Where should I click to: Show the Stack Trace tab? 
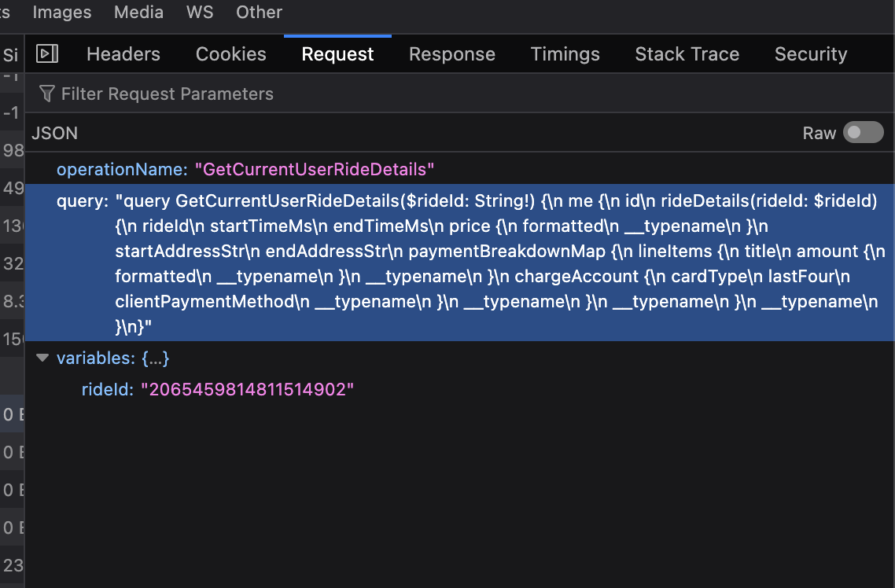(x=687, y=54)
